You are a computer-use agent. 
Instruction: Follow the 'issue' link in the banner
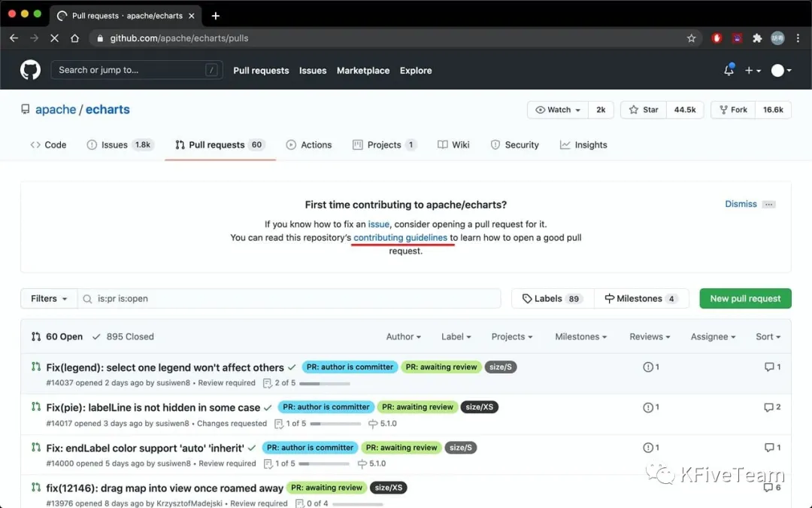tap(378, 224)
